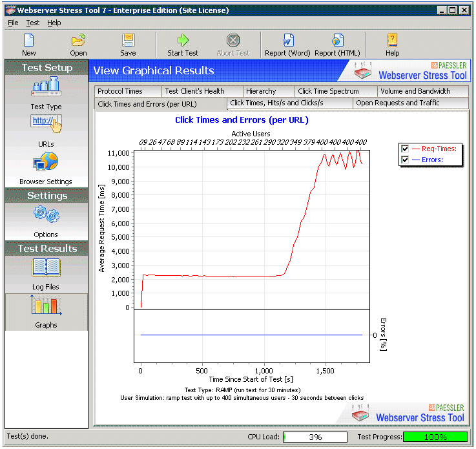Click the User Simulation description line

(242, 398)
